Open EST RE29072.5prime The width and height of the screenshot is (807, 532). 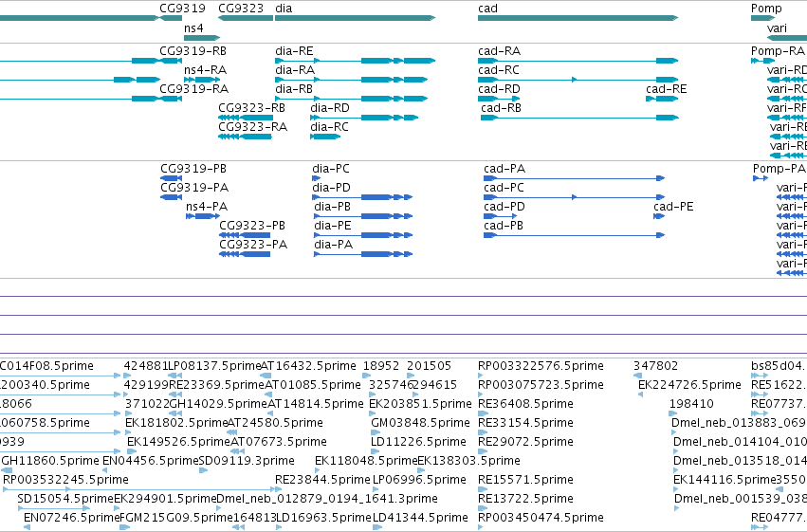[x=525, y=442]
